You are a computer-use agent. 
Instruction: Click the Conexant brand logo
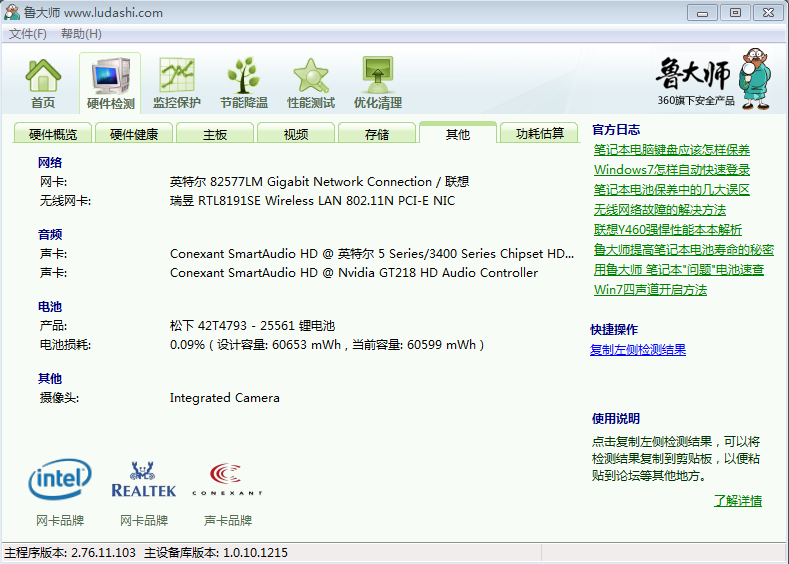[x=227, y=479]
